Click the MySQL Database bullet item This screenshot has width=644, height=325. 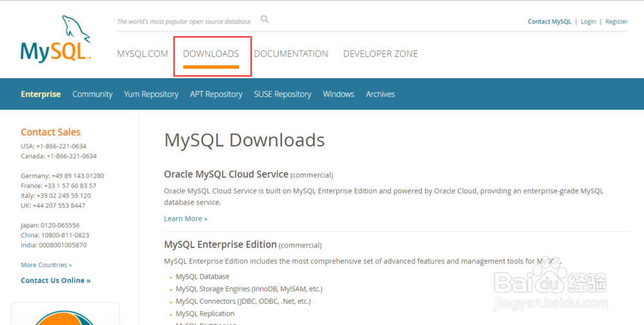(x=202, y=277)
